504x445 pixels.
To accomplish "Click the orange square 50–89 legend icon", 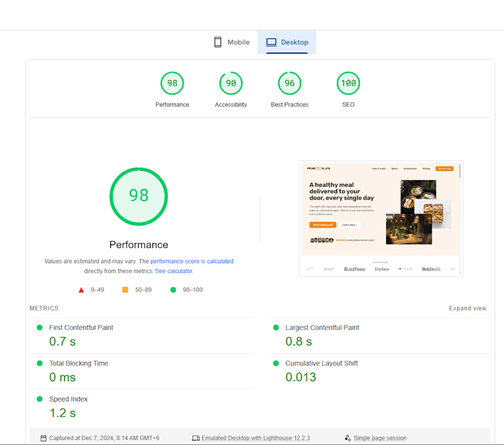I will [125, 290].
